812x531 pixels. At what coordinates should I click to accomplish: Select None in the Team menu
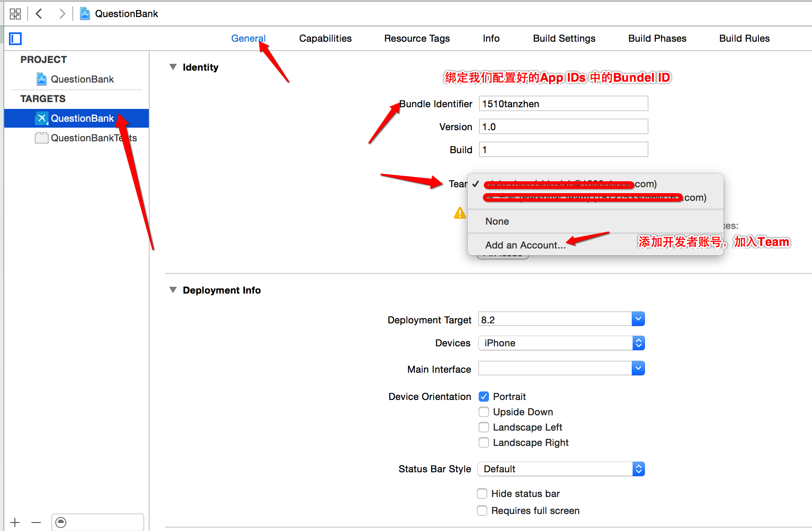coord(595,221)
